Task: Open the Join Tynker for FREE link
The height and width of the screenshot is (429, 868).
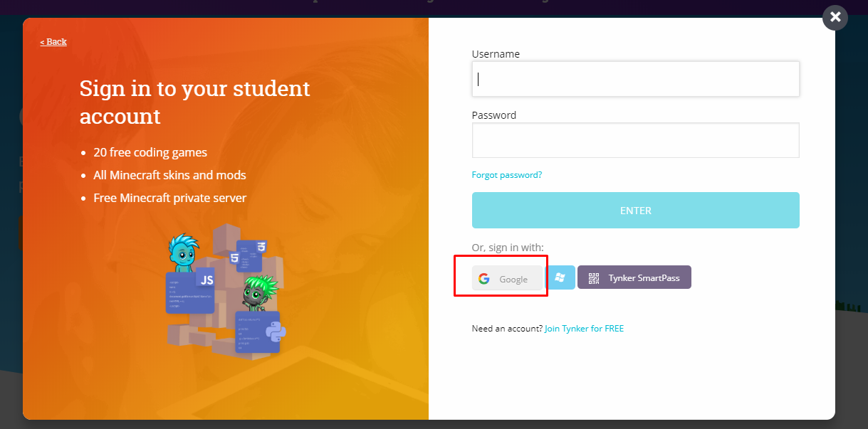Action: click(584, 329)
